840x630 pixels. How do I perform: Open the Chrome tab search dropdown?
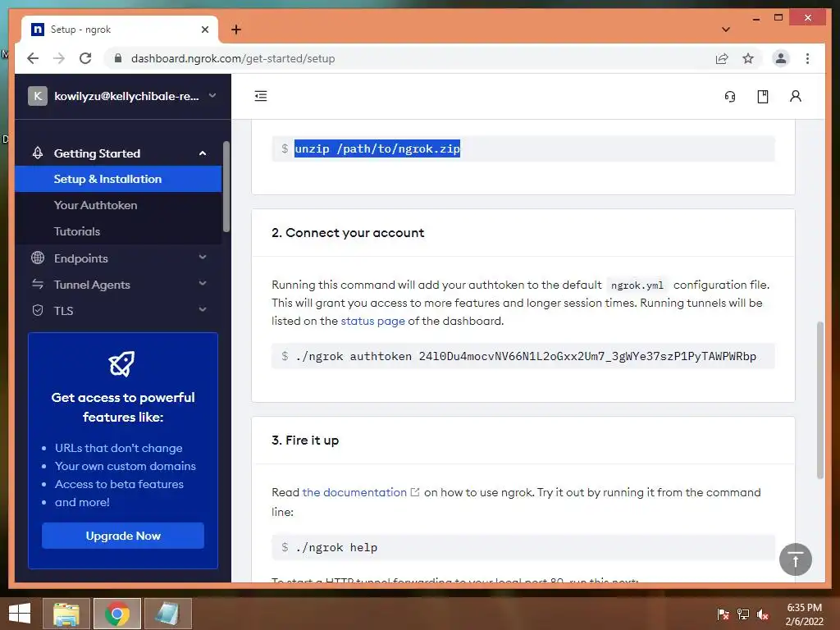coord(726,30)
